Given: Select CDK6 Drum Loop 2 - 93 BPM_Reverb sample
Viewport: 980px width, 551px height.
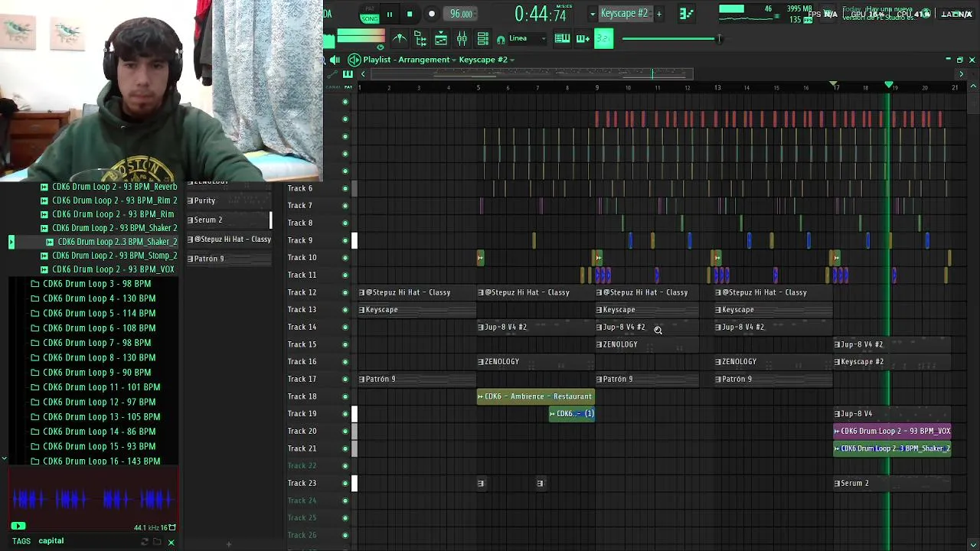Looking at the screenshot, I should click(109, 187).
